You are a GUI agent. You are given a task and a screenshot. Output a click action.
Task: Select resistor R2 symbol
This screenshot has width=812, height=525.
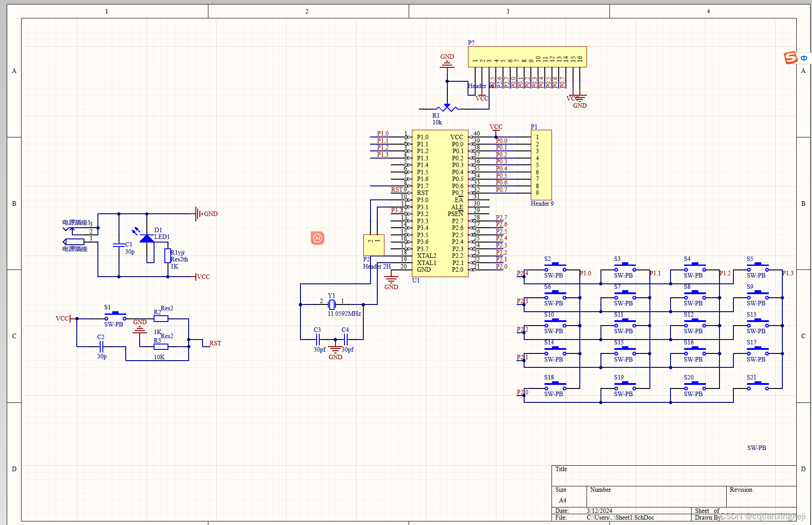[x=161, y=318]
